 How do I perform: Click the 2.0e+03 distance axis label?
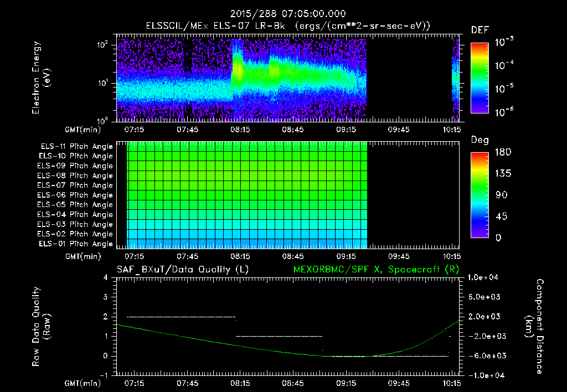(484, 316)
